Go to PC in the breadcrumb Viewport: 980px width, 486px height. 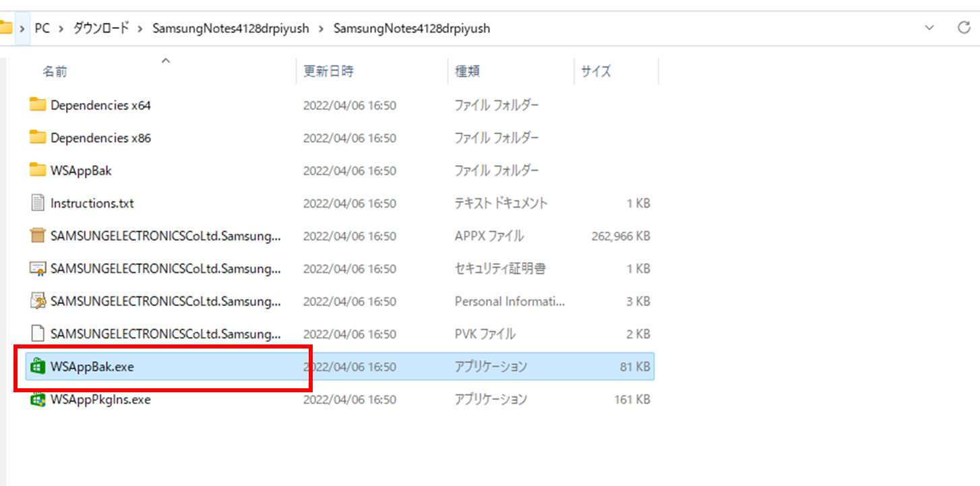pyautogui.click(x=42, y=29)
